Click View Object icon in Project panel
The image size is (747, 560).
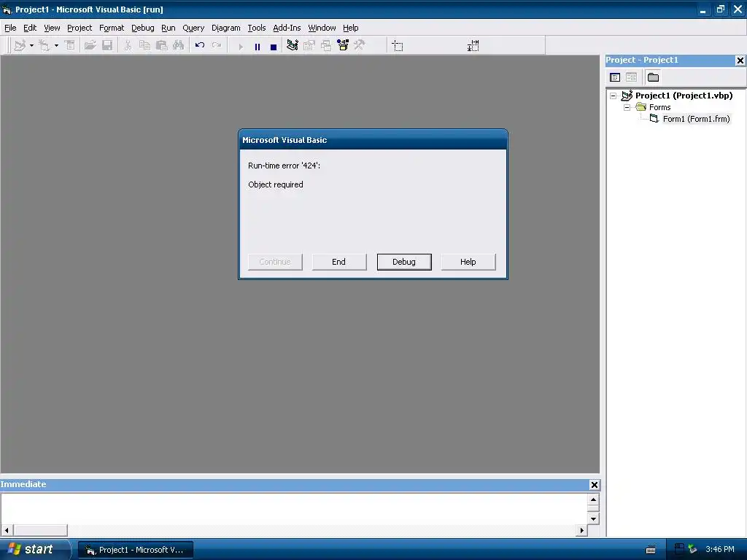point(631,77)
